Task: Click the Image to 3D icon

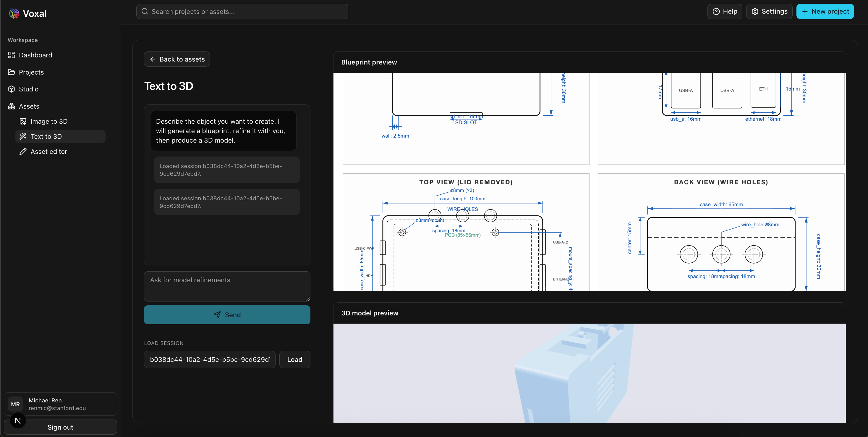Action: click(x=23, y=121)
